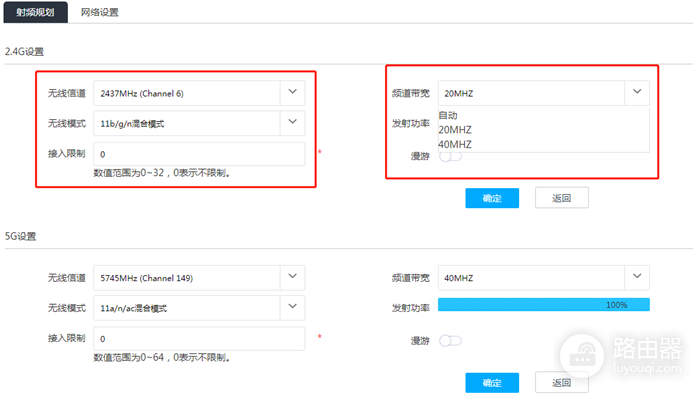Click the 5G设置 section heading
The height and width of the screenshot is (396, 700).
(21, 236)
